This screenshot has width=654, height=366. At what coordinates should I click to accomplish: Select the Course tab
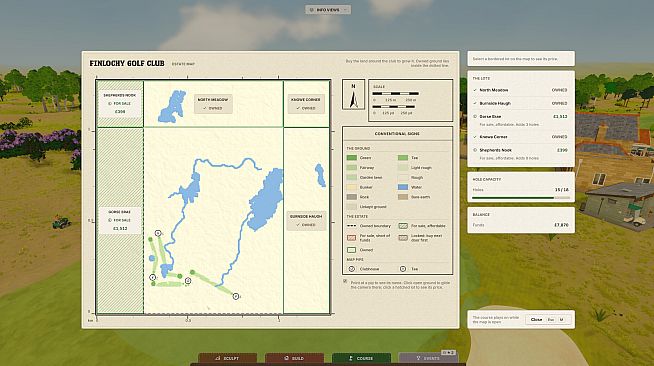tap(361, 358)
